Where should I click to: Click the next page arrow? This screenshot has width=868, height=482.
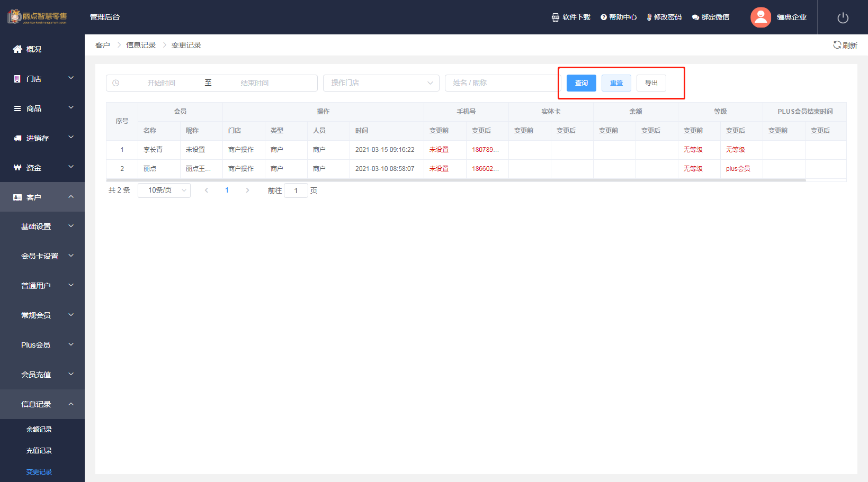click(247, 190)
